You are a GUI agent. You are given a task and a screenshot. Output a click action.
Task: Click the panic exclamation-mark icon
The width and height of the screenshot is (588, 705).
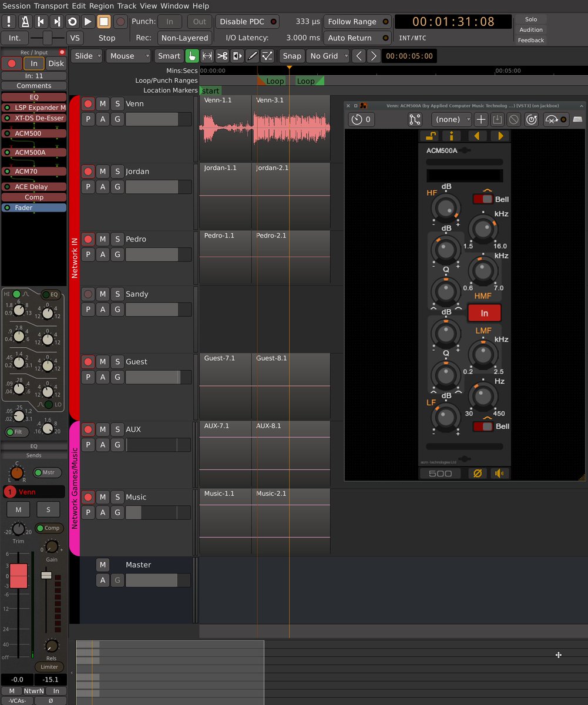(10, 22)
